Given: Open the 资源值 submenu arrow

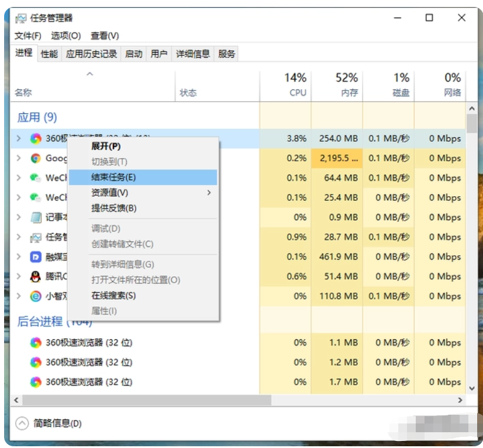Looking at the screenshot, I should pos(209,193).
